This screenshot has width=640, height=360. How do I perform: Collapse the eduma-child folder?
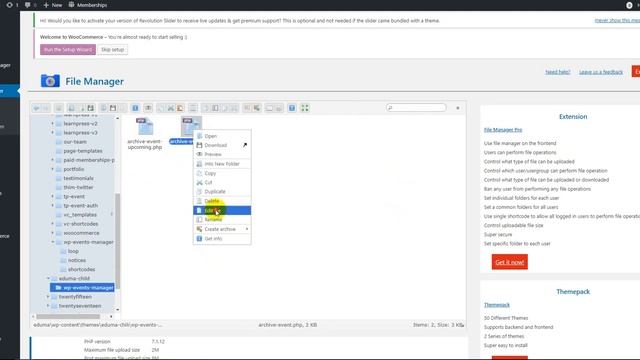(48, 278)
